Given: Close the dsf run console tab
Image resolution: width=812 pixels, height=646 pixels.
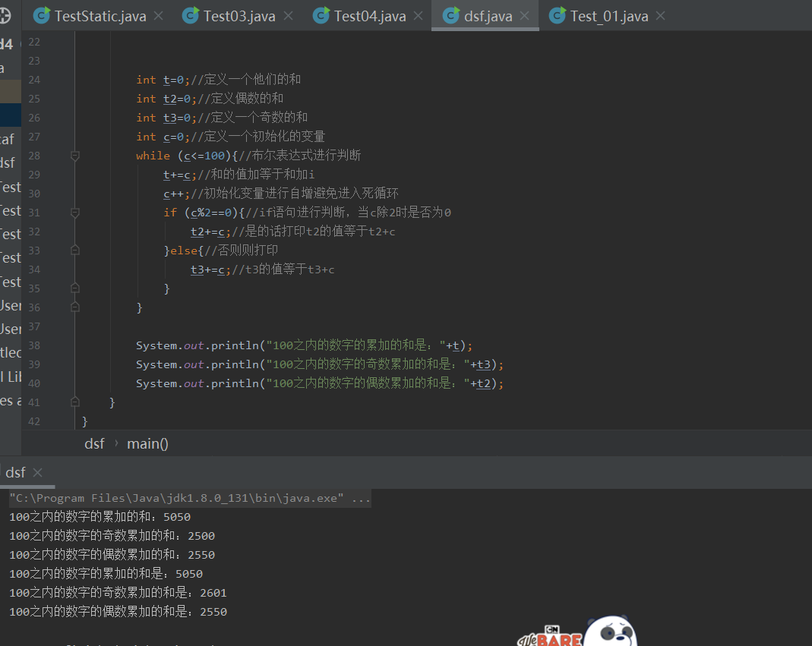Looking at the screenshot, I should click(37, 473).
